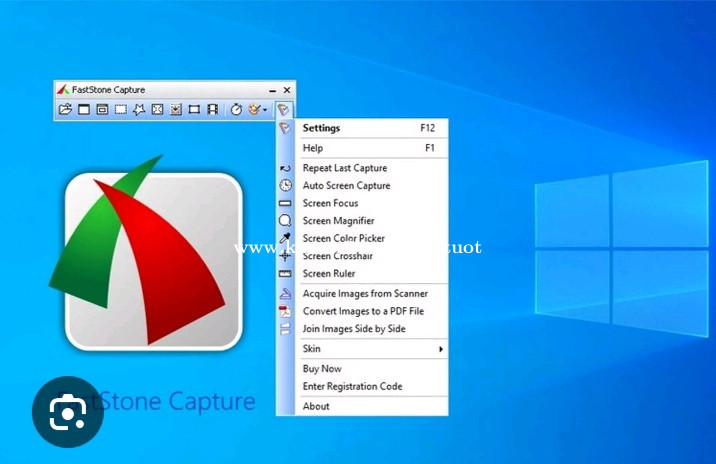
Task: Select Repeat Last Capture
Action: (x=363, y=168)
